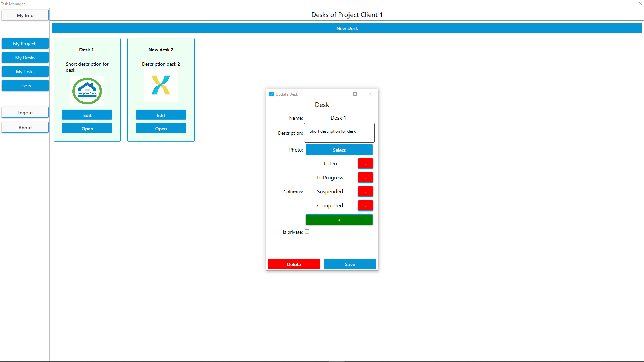The width and height of the screenshot is (644, 362).
Task: Delete Desk 1 using the Delete button
Action: 294,264
